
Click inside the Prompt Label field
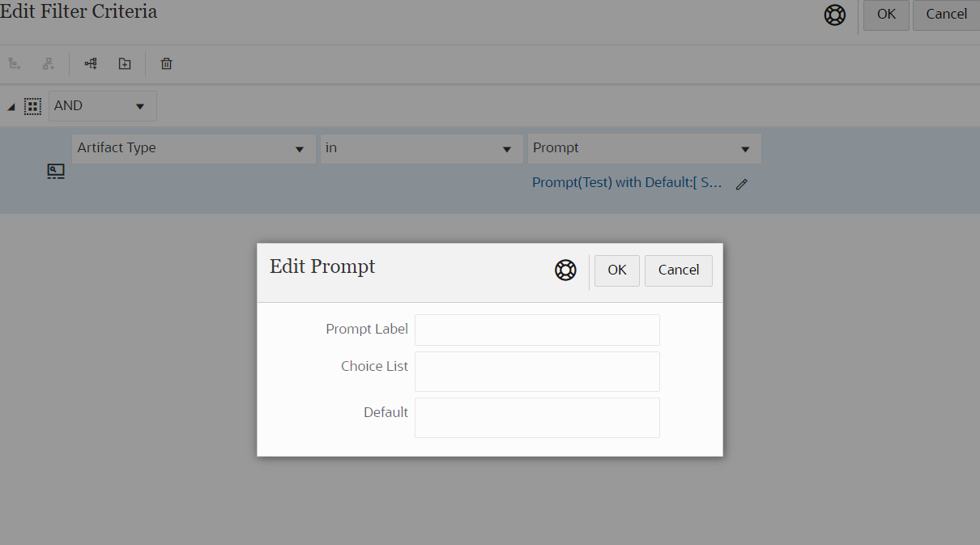pos(537,330)
